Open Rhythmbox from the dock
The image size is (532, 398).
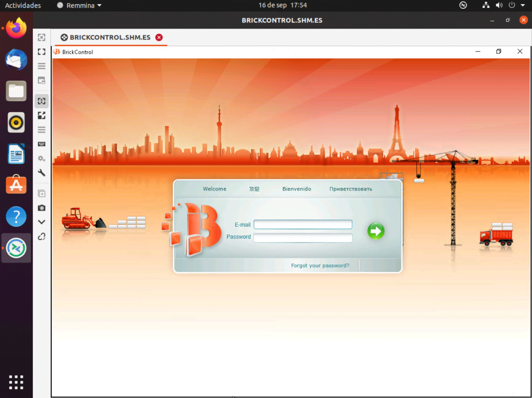[16, 122]
